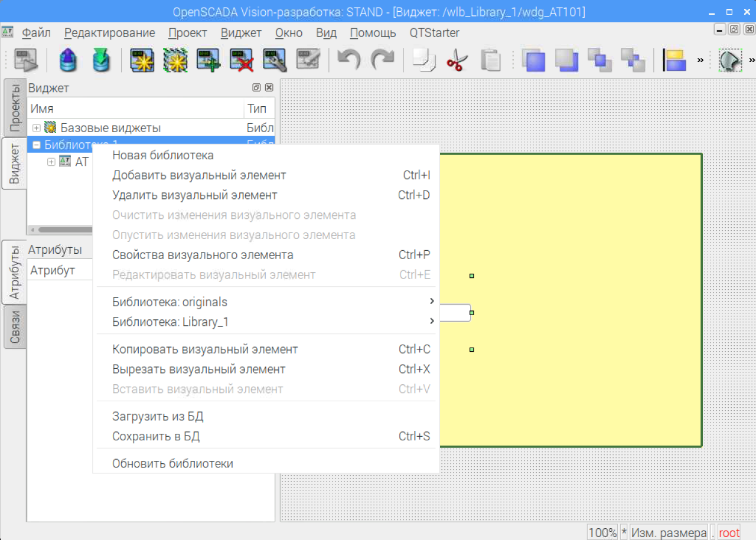This screenshot has height=540, width=756.
Task: Click the Save to DB toolbar icon
Action: click(101, 60)
